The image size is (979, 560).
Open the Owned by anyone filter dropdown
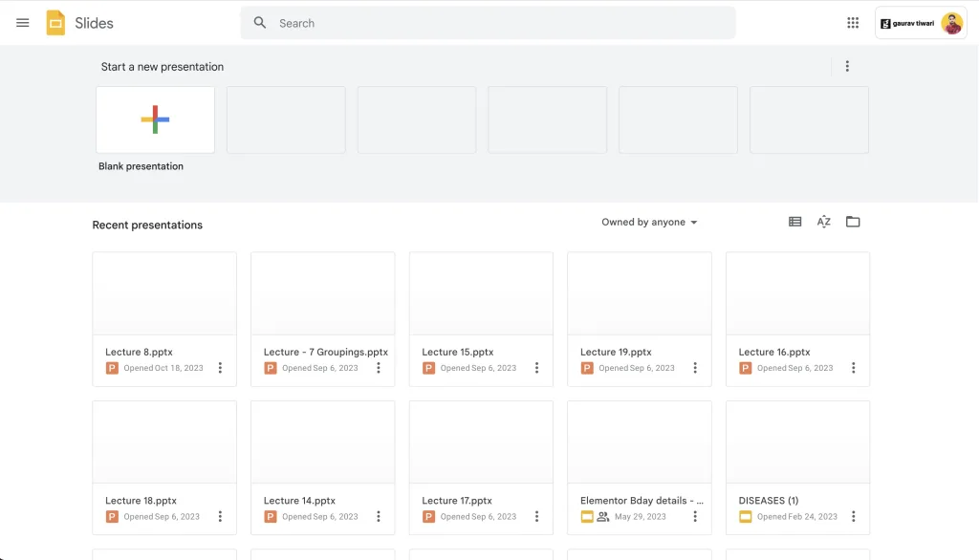pyautogui.click(x=648, y=221)
